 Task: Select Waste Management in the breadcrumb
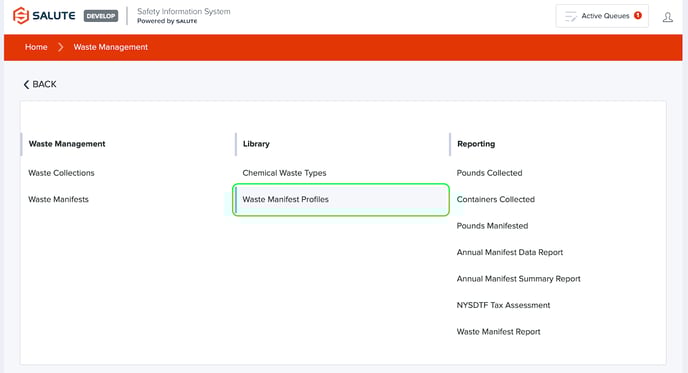(x=111, y=47)
